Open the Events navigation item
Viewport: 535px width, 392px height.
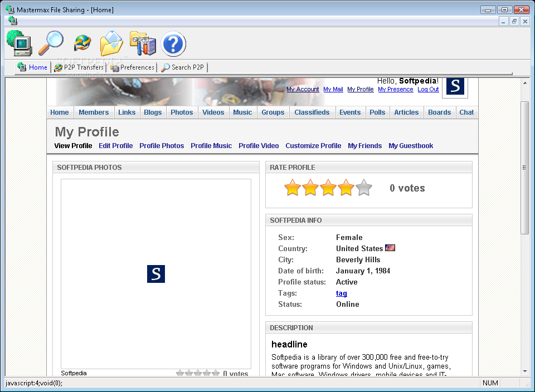[x=350, y=112]
